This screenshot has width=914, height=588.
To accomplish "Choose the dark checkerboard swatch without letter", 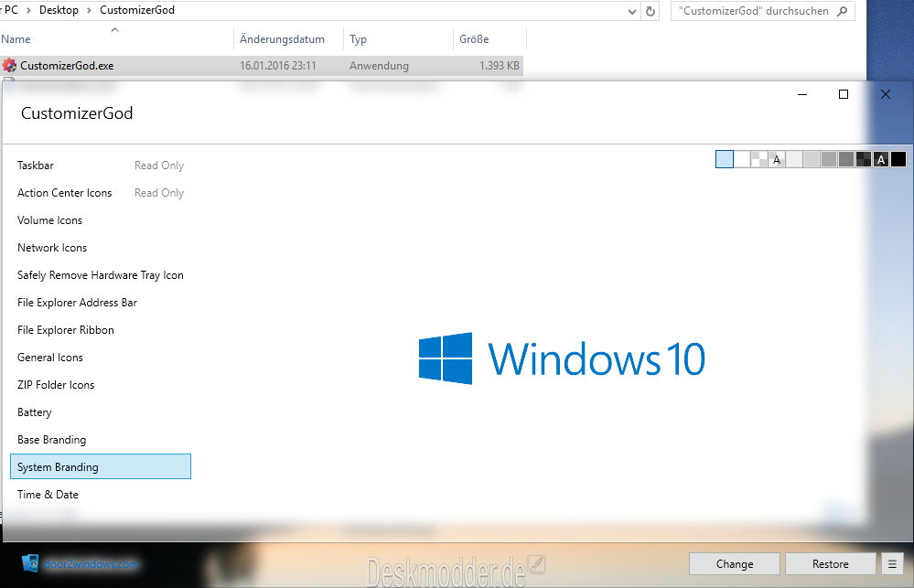I will coord(864,159).
